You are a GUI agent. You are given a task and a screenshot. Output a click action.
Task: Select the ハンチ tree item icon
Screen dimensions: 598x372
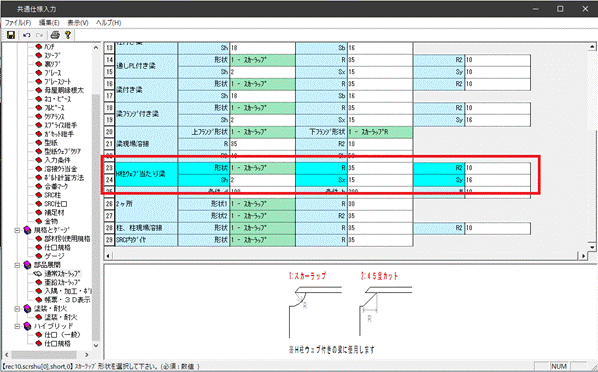pyautogui.click(x=39, y=47)
